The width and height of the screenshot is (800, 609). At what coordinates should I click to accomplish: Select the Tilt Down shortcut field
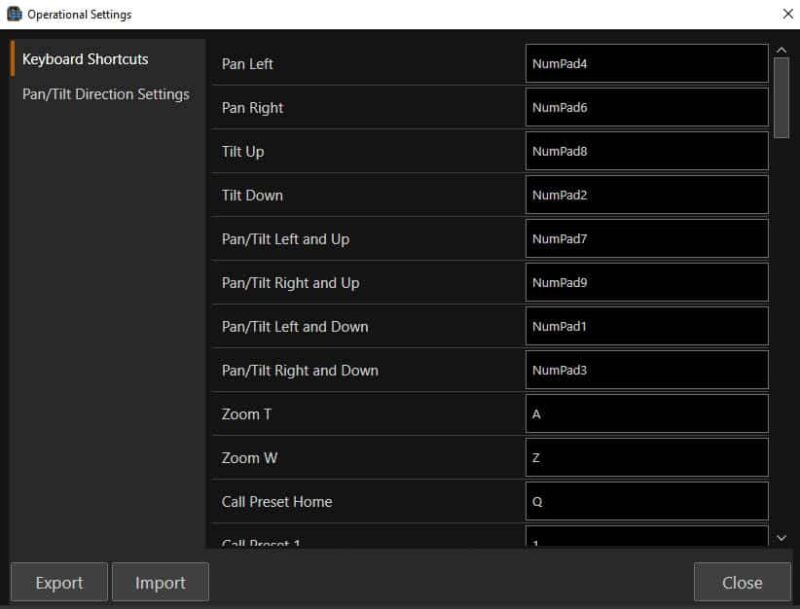pos(646,195)
